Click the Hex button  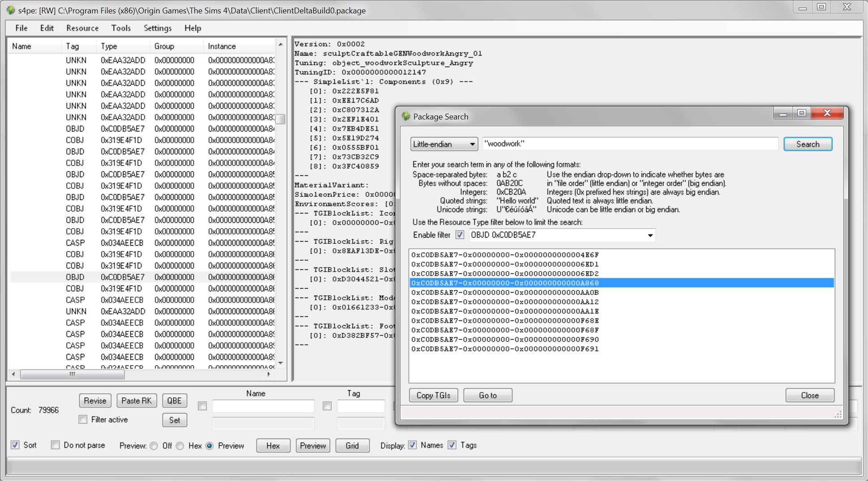[273, 446]
